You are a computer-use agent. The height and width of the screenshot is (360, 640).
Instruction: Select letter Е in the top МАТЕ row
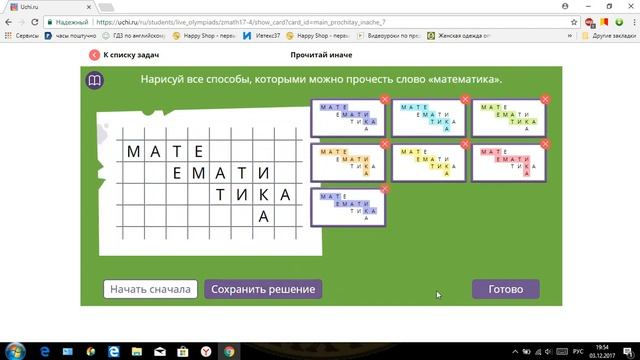point(199,151)
